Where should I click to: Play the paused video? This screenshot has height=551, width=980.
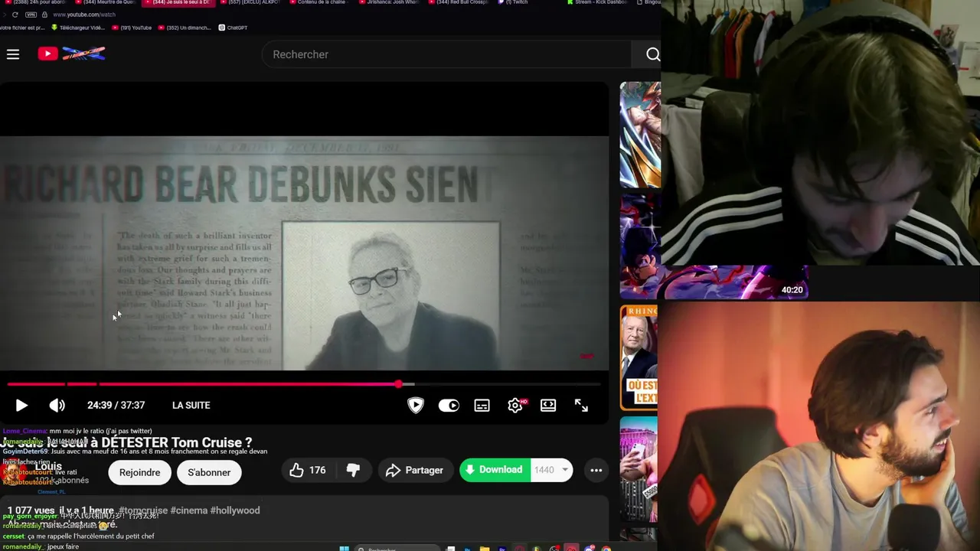21,406
